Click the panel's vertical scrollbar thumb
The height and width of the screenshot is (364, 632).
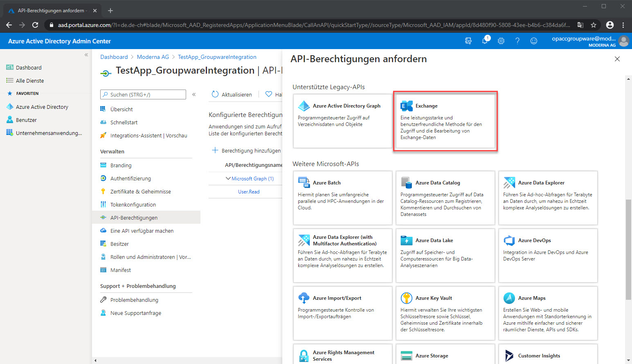pyautogui.click(x=628, y=249)
